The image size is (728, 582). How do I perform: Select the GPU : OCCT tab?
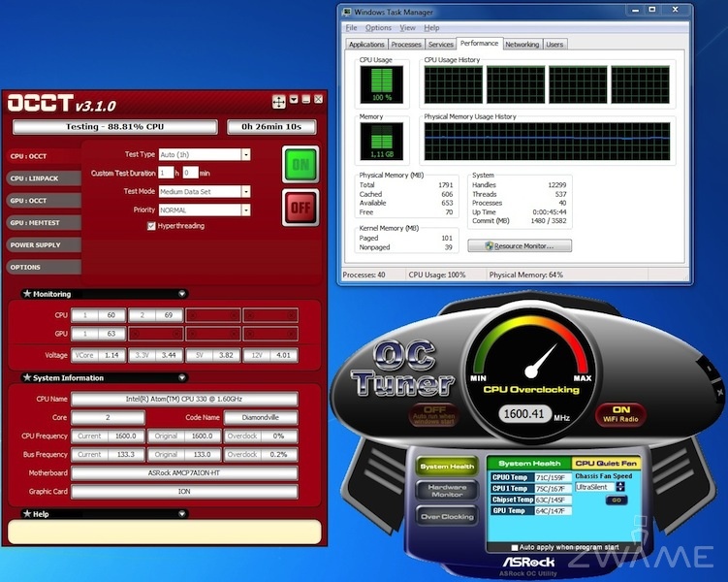point(45,201)
